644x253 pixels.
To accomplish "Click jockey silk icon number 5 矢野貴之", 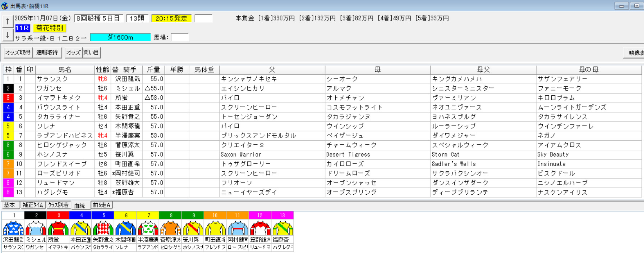I will 103,228.
